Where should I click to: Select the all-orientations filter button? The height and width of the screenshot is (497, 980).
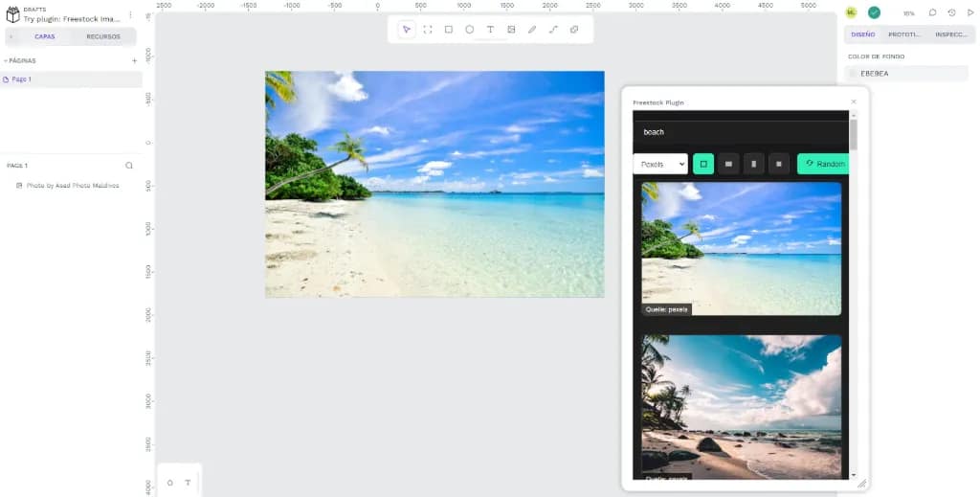[703, 164]
